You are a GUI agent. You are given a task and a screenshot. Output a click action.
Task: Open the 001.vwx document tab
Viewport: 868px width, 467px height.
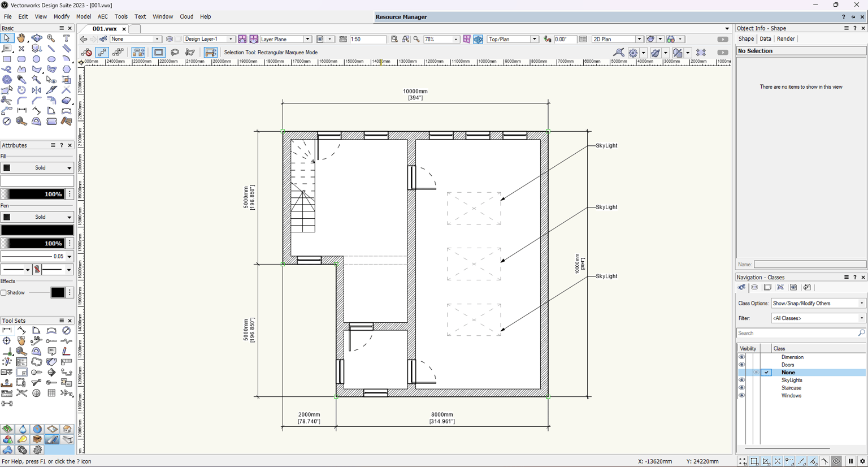(x=105, y=29)
